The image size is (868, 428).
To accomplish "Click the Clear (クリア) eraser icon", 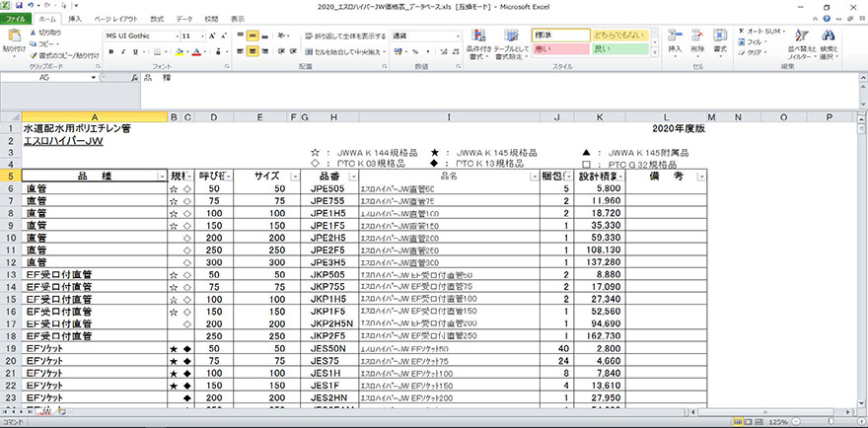I will coord(742,52).
